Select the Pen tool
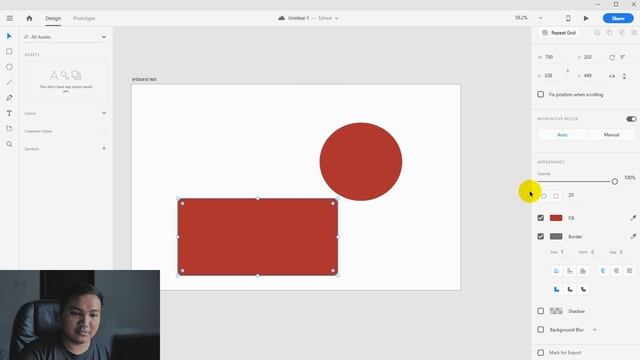Screen dimensions: 640x360 click(9, 98)
